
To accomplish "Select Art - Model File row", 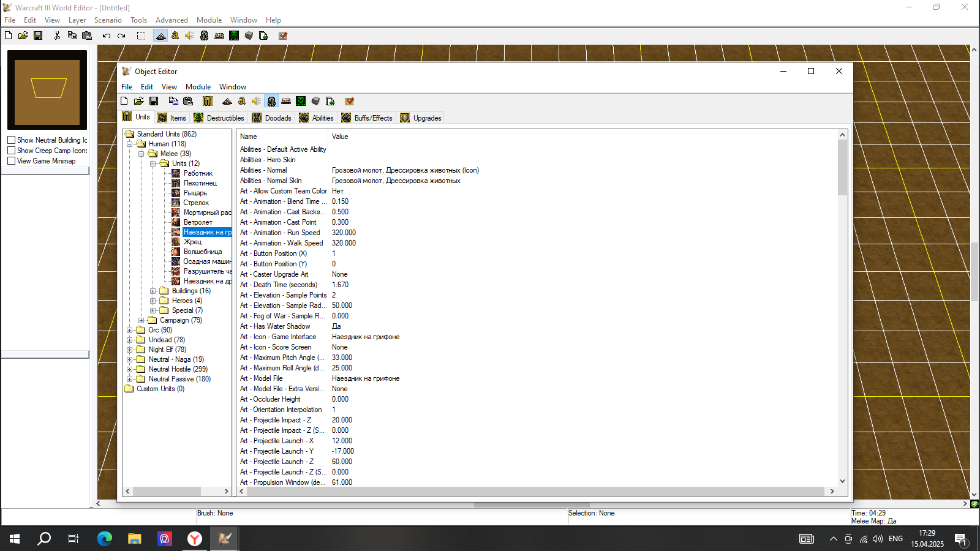I will click(x=537, y=378).
